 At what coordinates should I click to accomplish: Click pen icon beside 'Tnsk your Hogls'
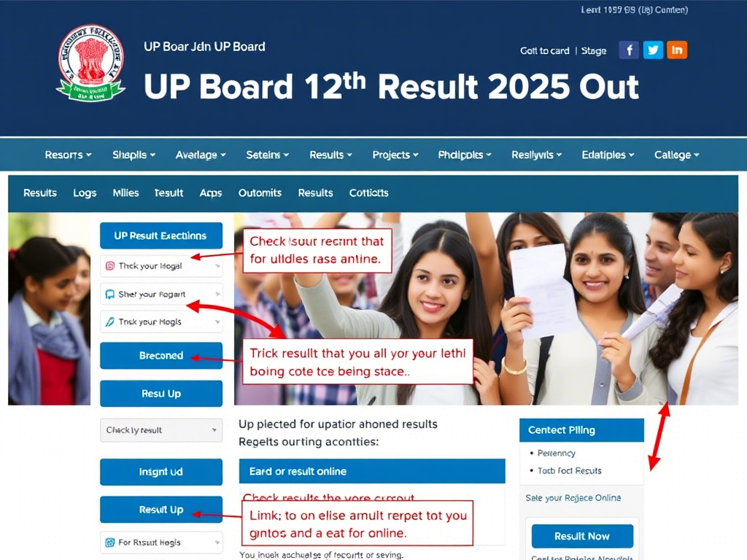(x=110, y=322)
